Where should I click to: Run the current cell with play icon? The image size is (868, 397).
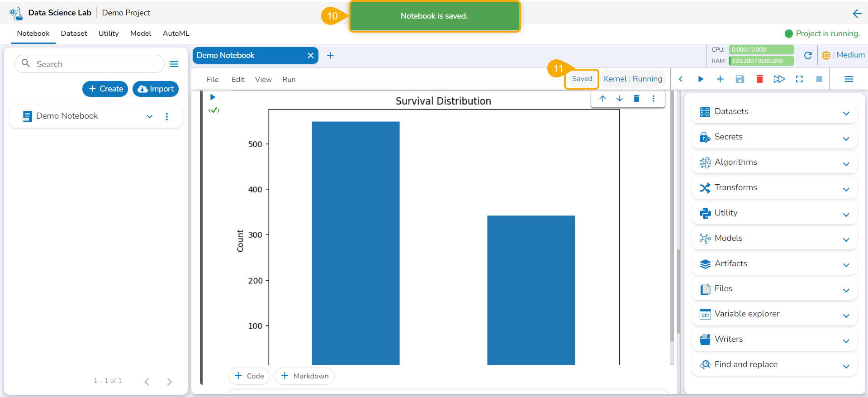[700, 79]
